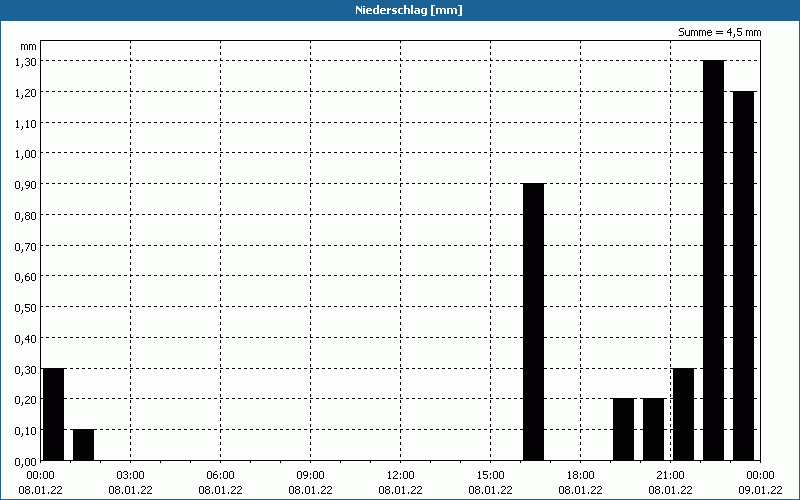The image size is (800, 500).
Task: Click the y-axis label "1,10"
Action: point(26,123)
